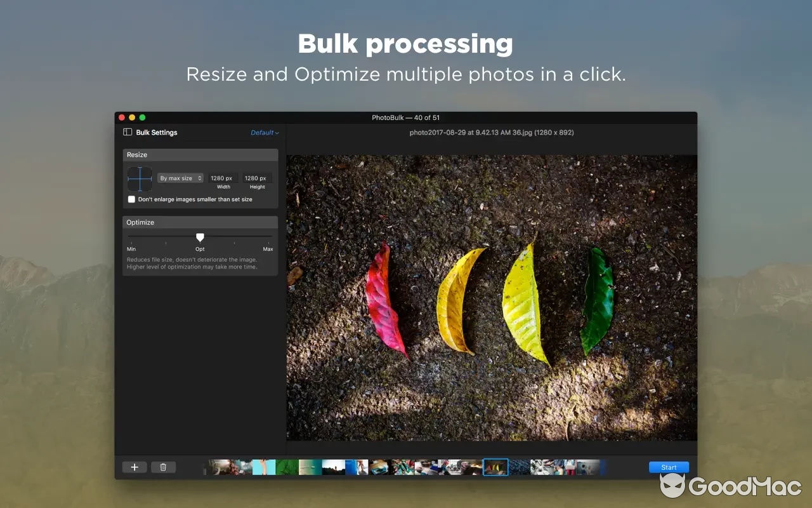Select the highlighted thumbnail in the filmstrip
This screenshot has width=812, height=508.
coord(495,467)
